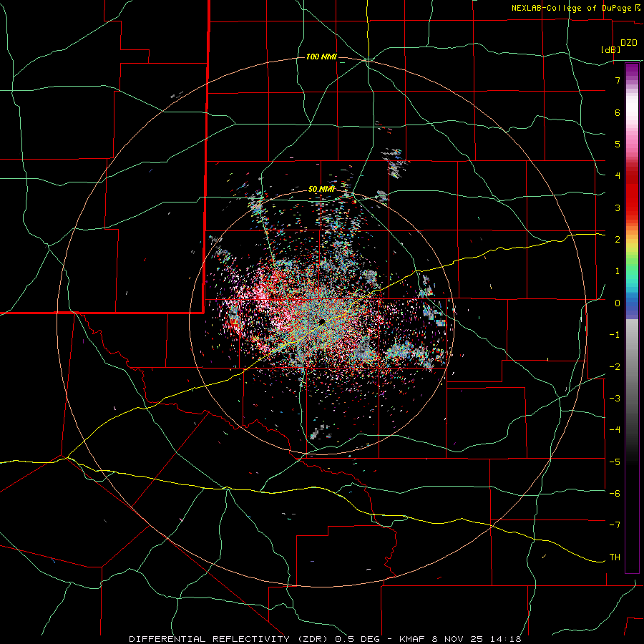This screenshot has width=644, height=644.
Task: Click the purple top of the color bar
Action: point(632,70)
